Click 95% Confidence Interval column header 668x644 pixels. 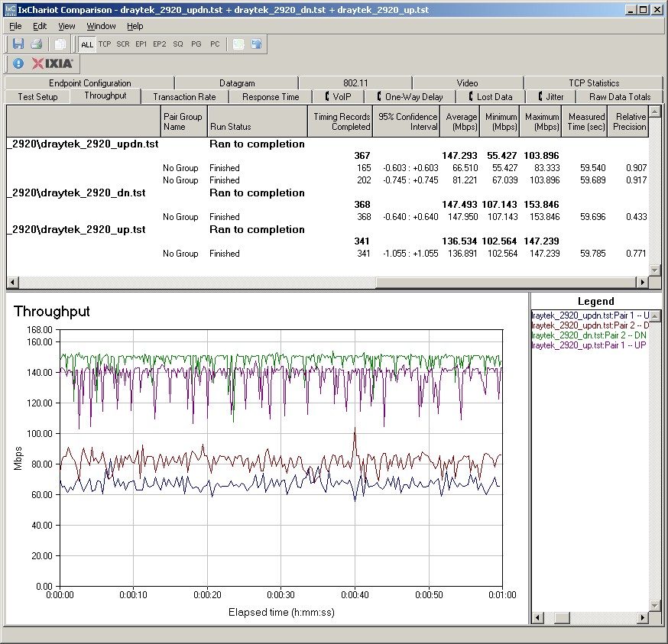point(407,121)
